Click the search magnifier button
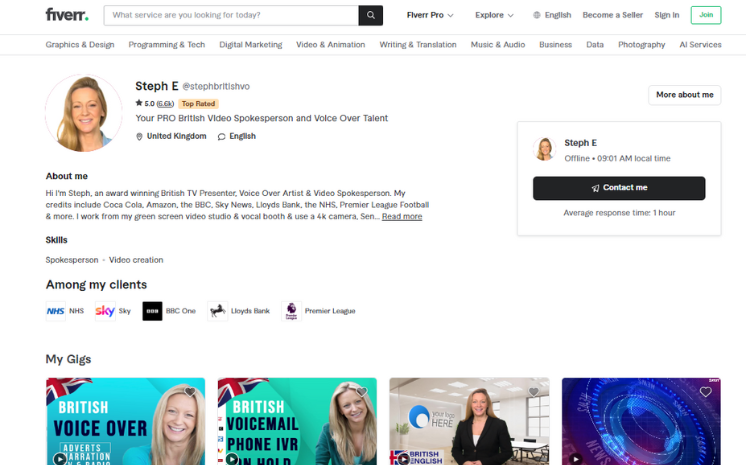 pyautogui.click(x=371, y=15)
